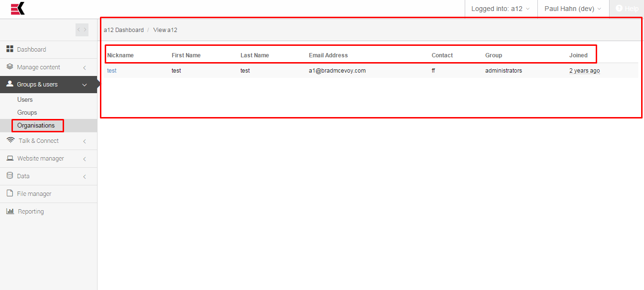Collapse the Groups & users chevron
644x290 pixels.
pos(85,85)
